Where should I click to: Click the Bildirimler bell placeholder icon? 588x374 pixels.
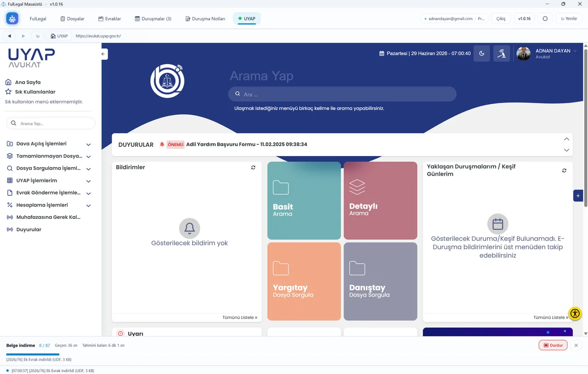[189, 228]
